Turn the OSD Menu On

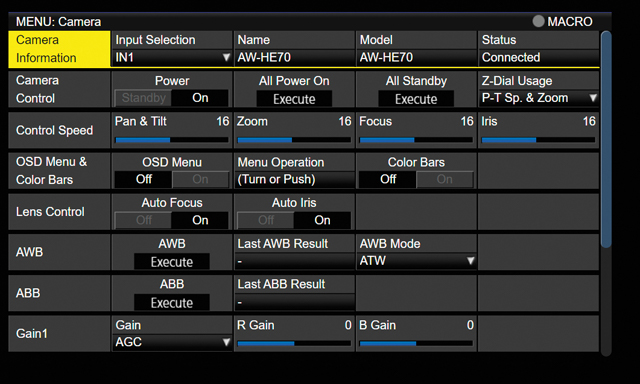point(200,180)
